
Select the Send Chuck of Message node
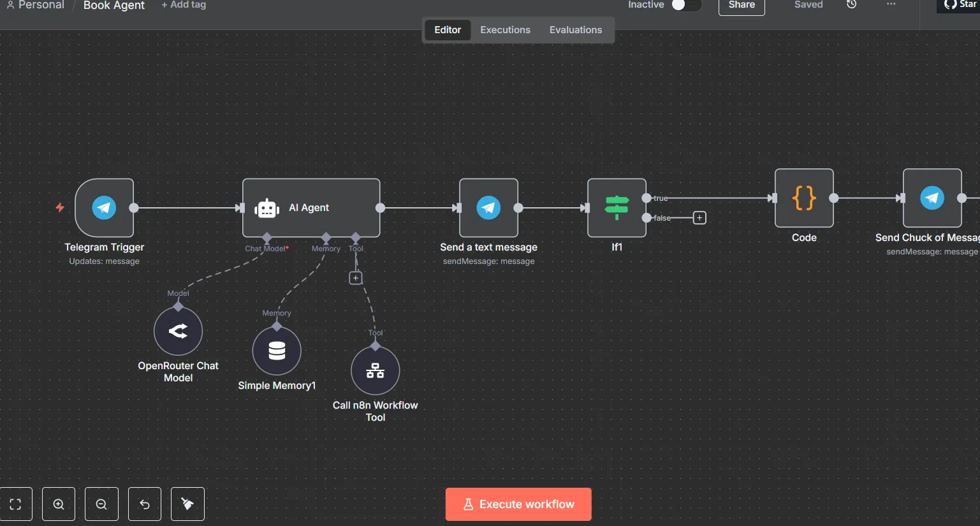pos(932,198)
